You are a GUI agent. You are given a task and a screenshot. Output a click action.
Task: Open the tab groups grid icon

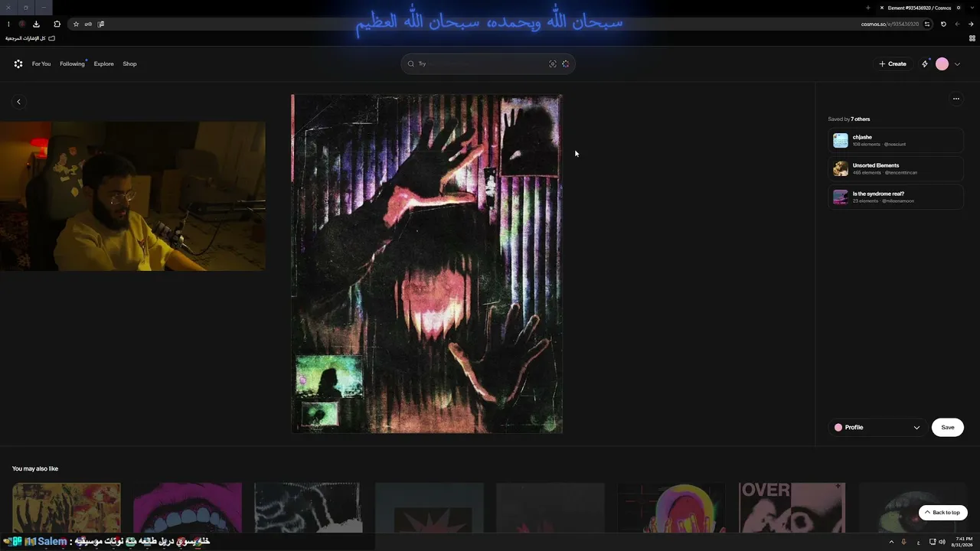point(972,38)
